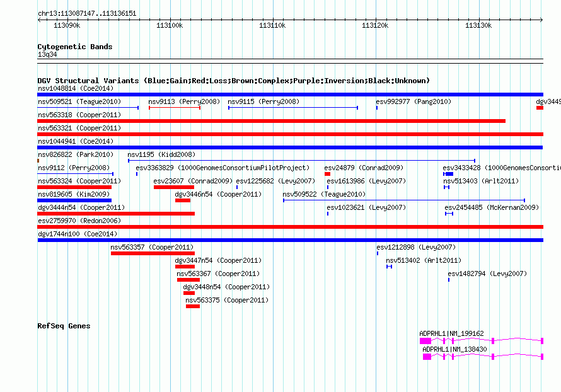Jump to 113120k on the ruler

tap(375, 25)
